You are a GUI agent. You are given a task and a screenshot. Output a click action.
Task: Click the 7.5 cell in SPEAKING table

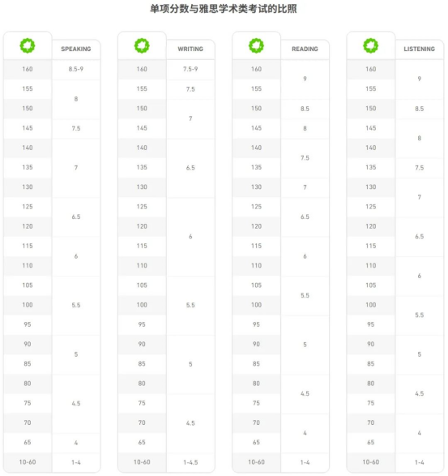point(76,128)
